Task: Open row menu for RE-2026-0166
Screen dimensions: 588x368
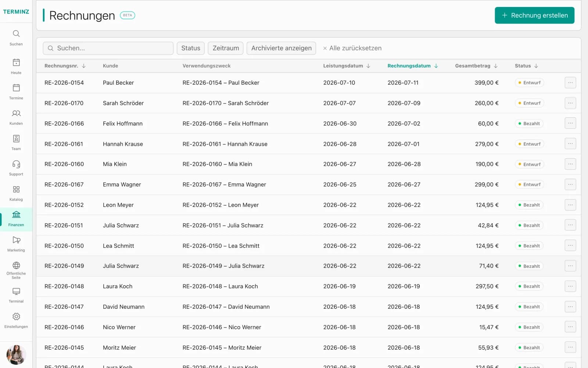Action: click(570, 123)
